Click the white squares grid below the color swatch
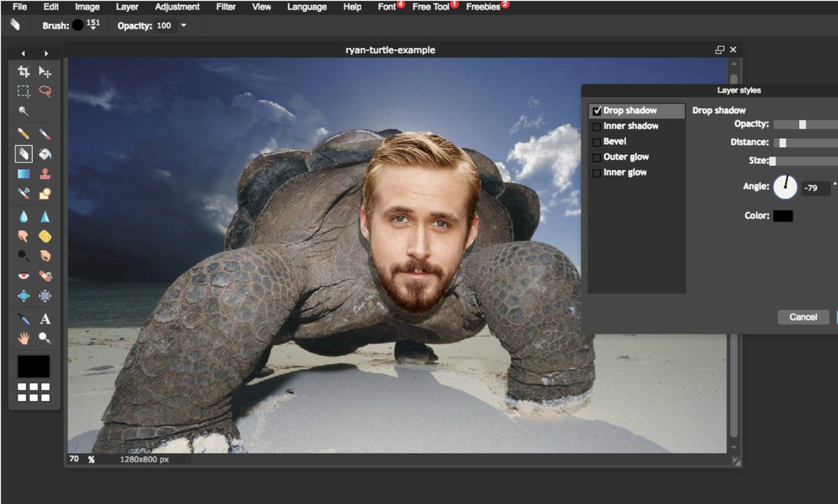The width and height of the screenshot is (838, 504). pos(34,392)
